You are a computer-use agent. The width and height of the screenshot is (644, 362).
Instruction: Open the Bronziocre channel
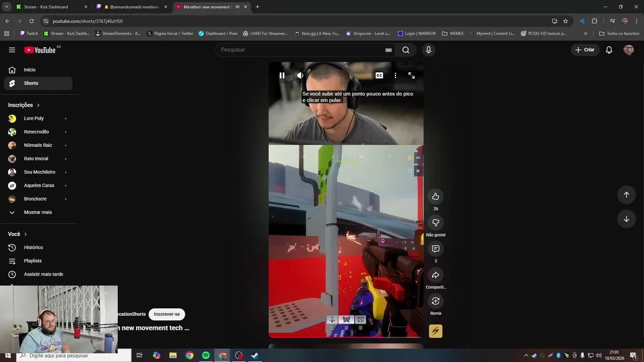click(x=38, y=199)
